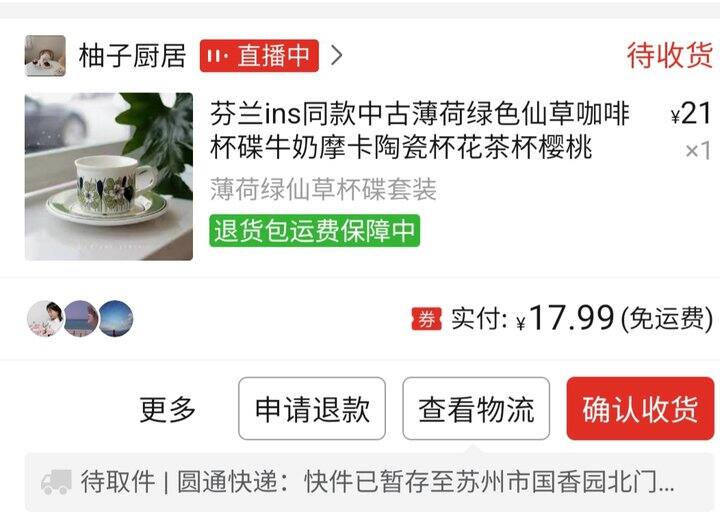Tap the 查看物流 button
Screen dimensions: 720x524
(x=476, y=409)
